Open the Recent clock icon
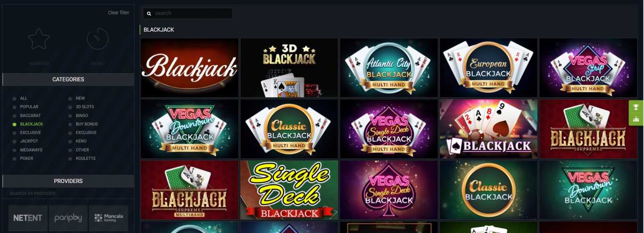Image resolution: width=644 pixels, height=233 pixels. (x=98, y=39)
